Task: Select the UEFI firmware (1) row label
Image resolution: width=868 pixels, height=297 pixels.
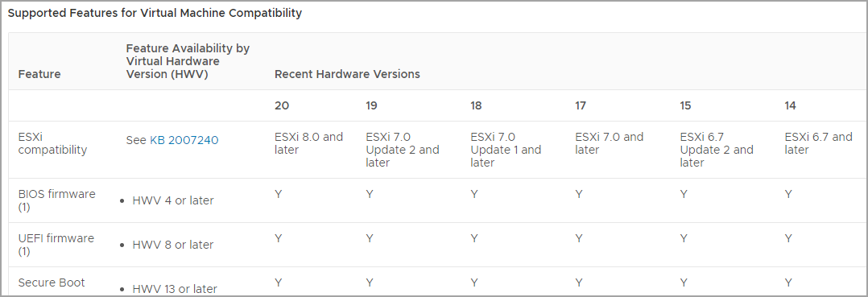Action: click(56, 245)
